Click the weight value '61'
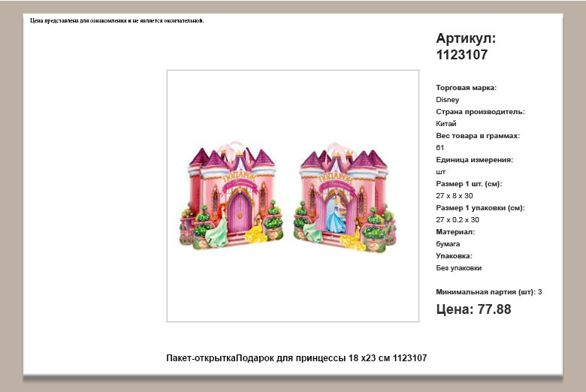This screenshot has width=586, height=392. 439,148
